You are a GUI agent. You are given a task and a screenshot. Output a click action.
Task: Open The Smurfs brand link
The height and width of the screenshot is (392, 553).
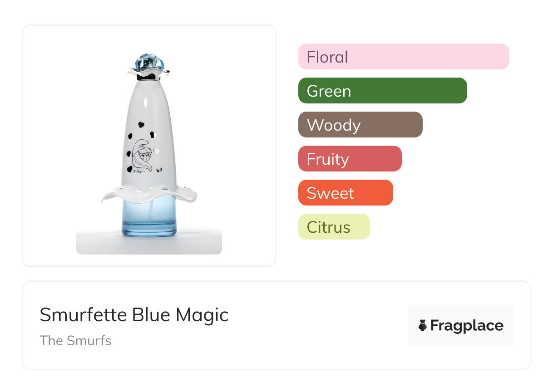click(x=75, y=341)
